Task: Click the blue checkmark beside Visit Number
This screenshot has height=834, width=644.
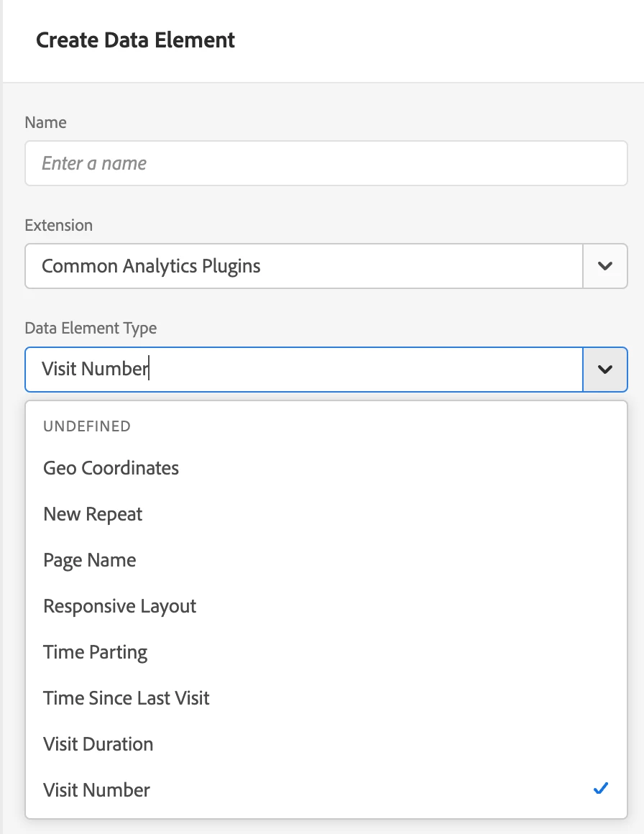Action: pyautogui.click(x=601, y=789)
